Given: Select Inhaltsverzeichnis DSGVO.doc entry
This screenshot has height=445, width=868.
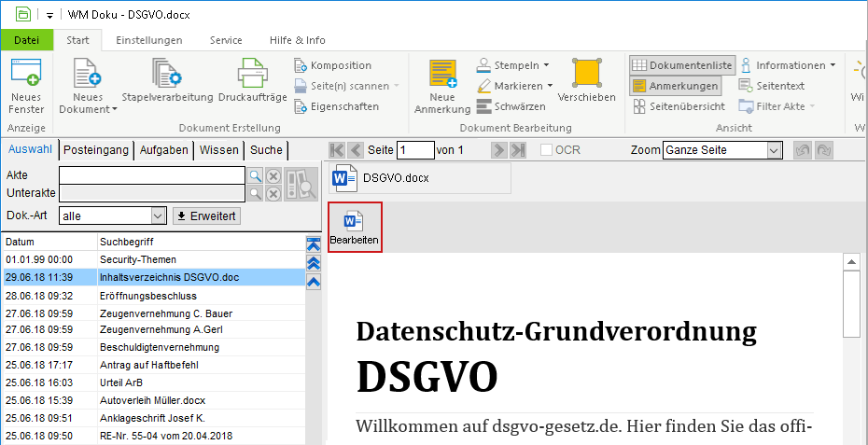Looking at the screenshot, I should (154, 277).
